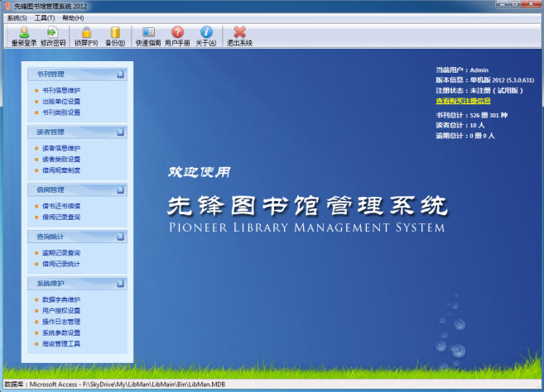Lock the screen with 锁屏(F9)

coord(86,36)
